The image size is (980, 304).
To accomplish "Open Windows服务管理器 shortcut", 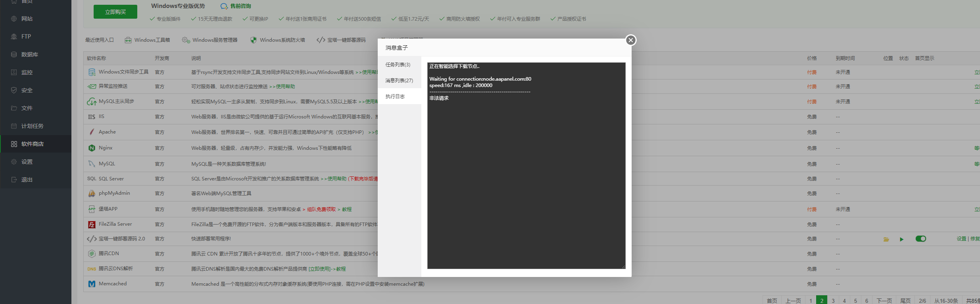I will [210, 40].
